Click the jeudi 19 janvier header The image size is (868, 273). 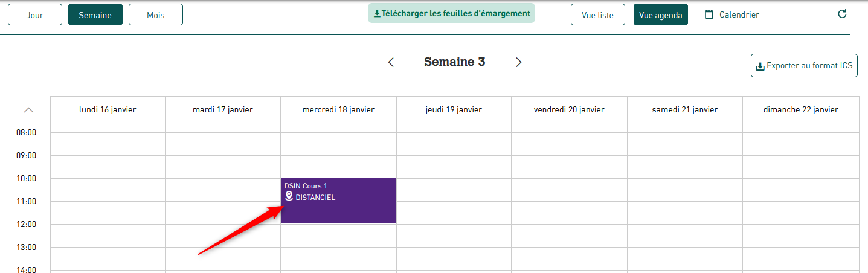tap(454, 109)
